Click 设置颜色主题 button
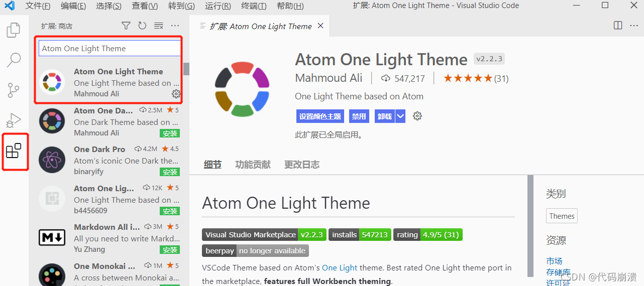The width and height of the screenshot is (644, 286). (320, 116)
